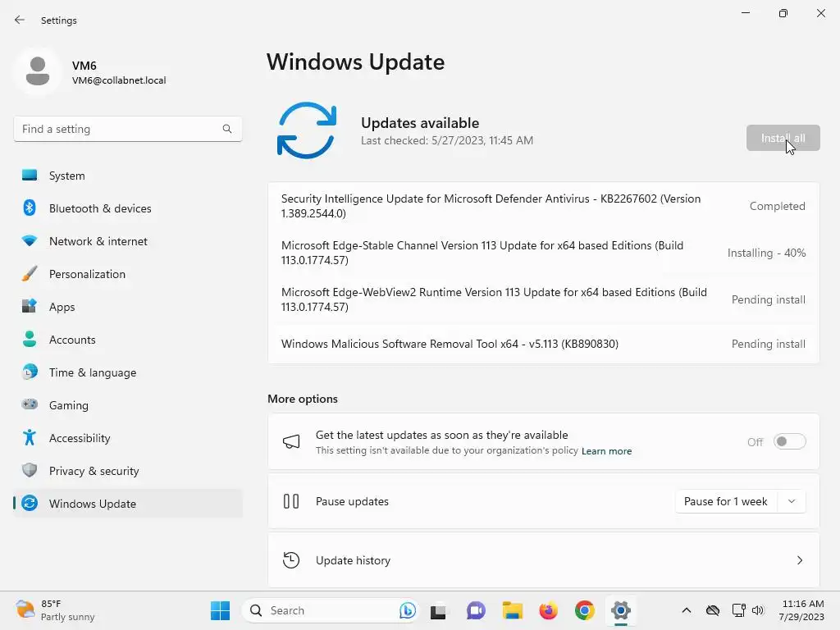This screenshot has height=630, width=840.
Task: Click the Time & language globe icon
Action: pos(30,372)
